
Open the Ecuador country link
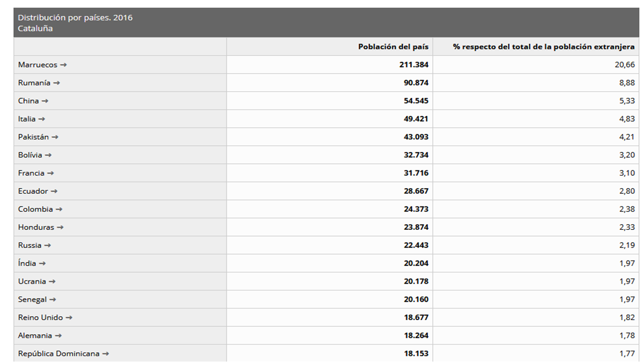(x=38, y=191)
